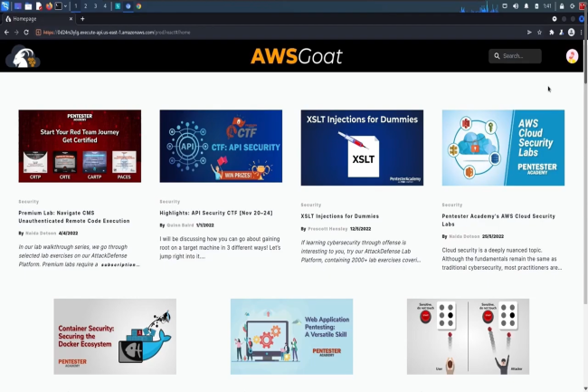Open the browser three-dot menu
This screenshot has height=392, width=588.
tap(582, 33)
